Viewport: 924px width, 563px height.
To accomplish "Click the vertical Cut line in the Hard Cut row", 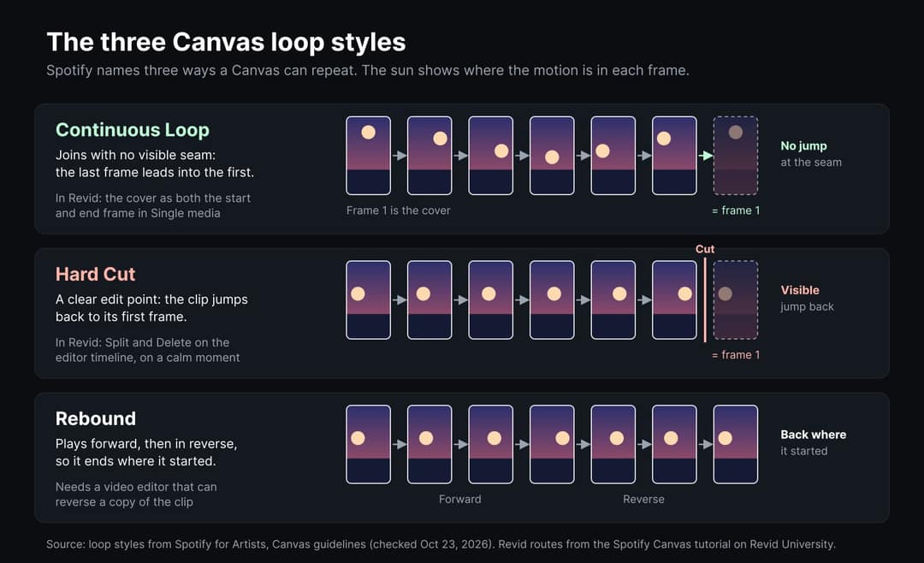I will pos(705,299).
